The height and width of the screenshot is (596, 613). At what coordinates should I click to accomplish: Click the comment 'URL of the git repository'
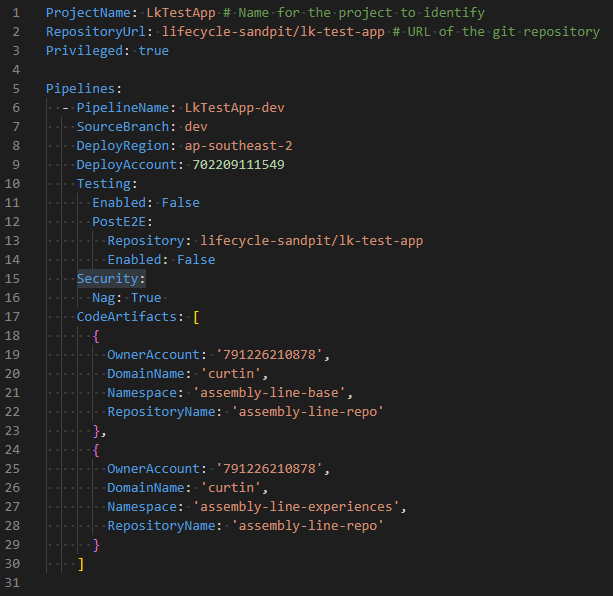point(496,32)
